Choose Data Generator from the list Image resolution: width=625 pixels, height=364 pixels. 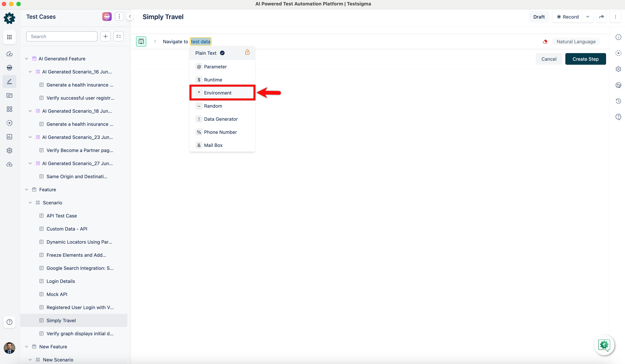point(220,119)
